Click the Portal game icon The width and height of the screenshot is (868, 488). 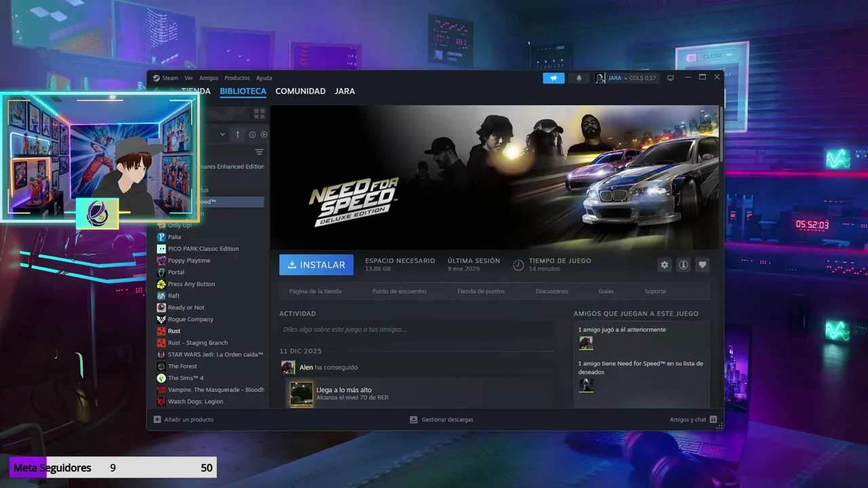point(161,272)
